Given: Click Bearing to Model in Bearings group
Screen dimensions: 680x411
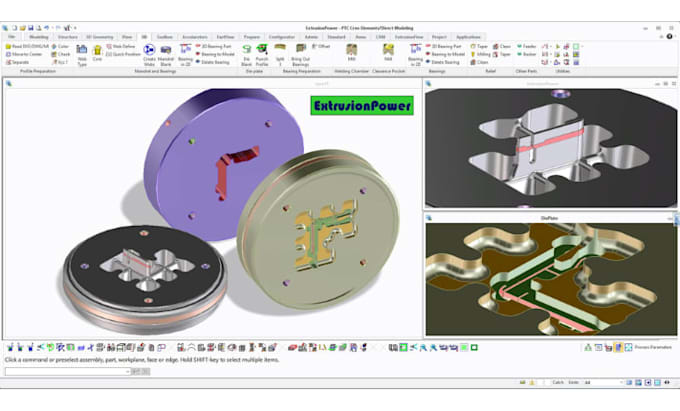Looking at the screenshot, I should pos(446,54).
